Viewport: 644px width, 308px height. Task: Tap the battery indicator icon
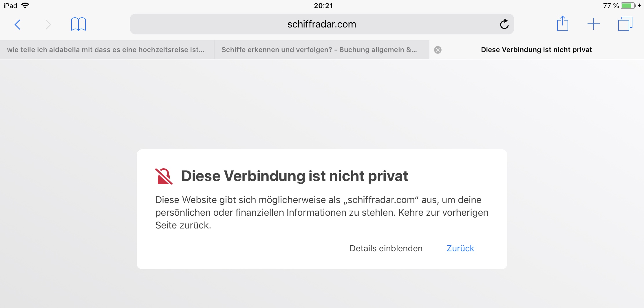point(627,5)
